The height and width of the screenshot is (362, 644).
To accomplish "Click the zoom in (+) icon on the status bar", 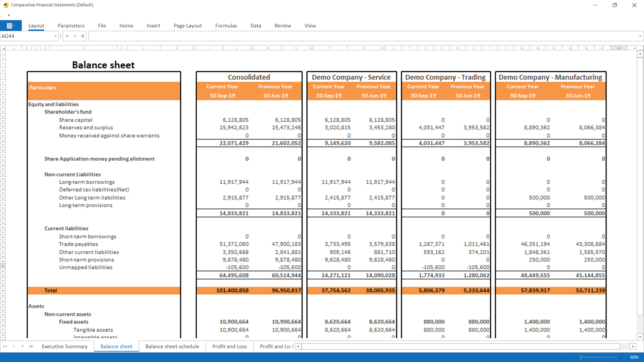I will pyautogui.click(x=620, y=357).
